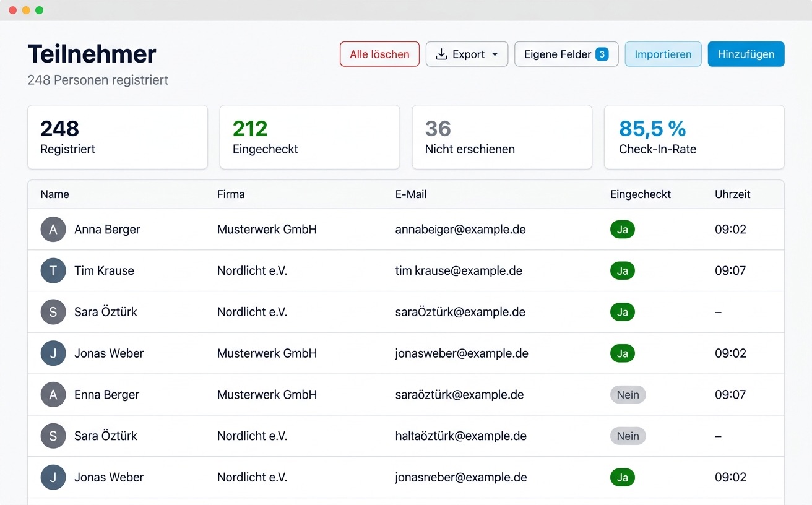Click the avatar of Enna Berger
This screenshot has height=505, width=812.
53,395
